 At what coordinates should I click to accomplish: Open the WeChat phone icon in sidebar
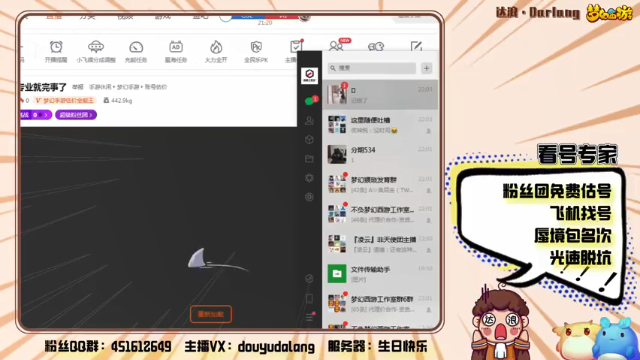click(x=309, y=299)
